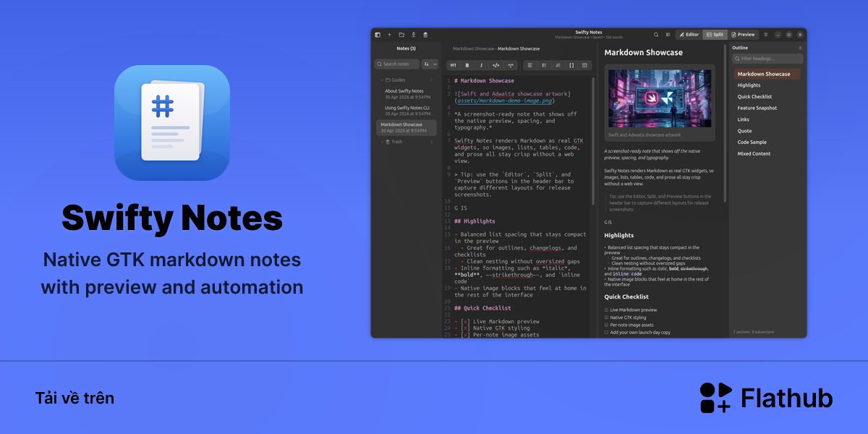This screenshot has width=868, height=434.
Task: Click '7 sections · 0 subsections' status text
Action: click(x=754, y=332)
